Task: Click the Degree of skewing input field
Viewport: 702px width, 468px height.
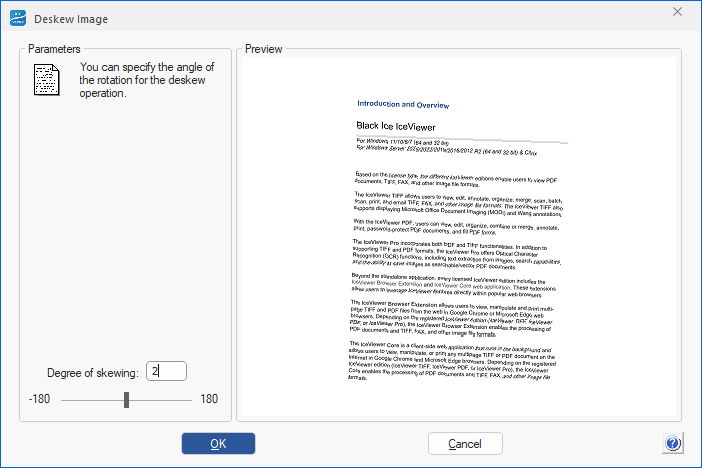Action: (166, 371)
